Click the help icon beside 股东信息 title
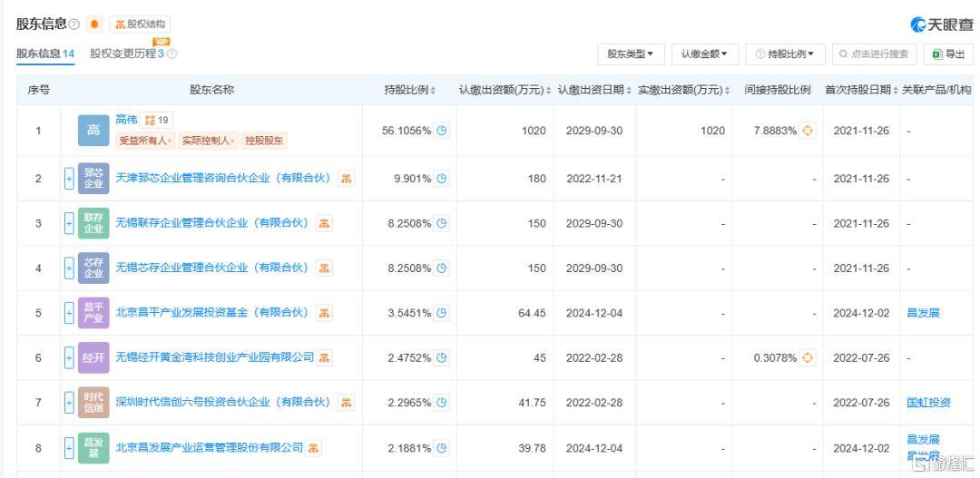980x478 pixels. (x=73, y=24)
